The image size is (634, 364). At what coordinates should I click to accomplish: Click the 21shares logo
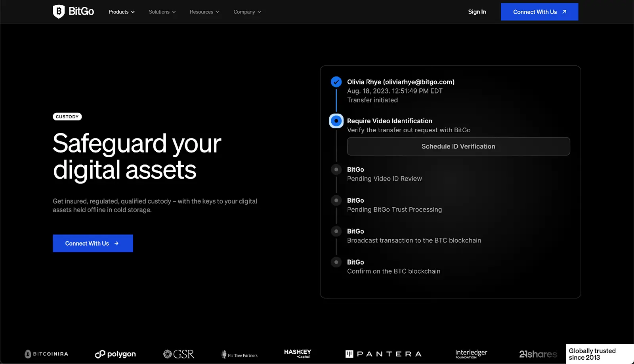click(538, 354)
